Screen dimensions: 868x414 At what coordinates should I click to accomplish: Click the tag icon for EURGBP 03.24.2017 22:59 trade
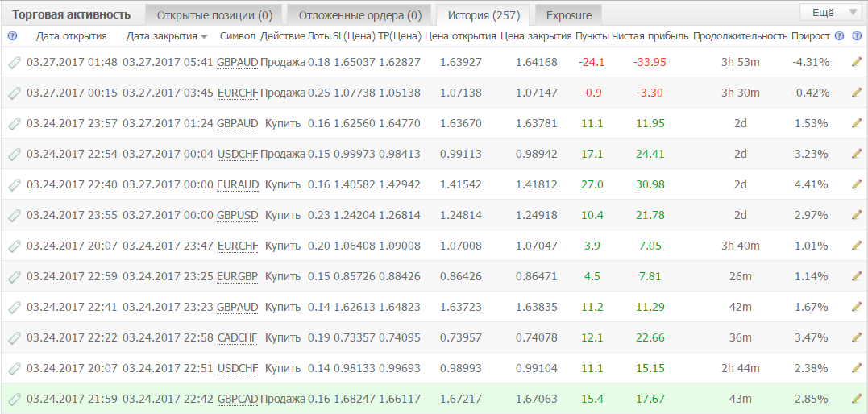pyautogui.click(x=15, y=276)
